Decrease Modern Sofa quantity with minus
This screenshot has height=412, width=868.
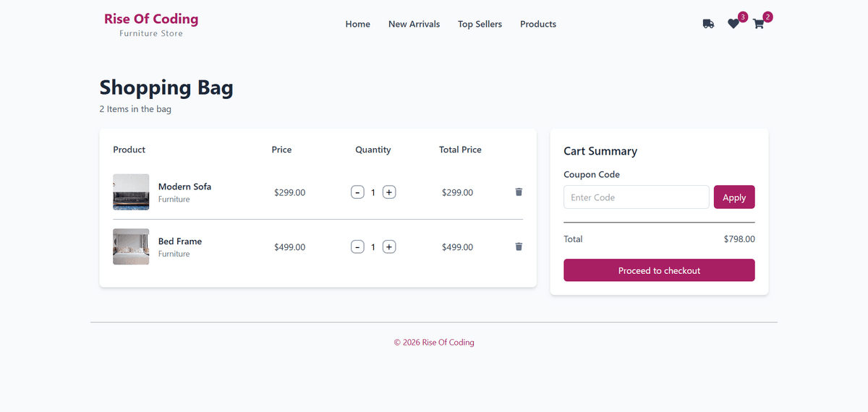pos(357,192)
